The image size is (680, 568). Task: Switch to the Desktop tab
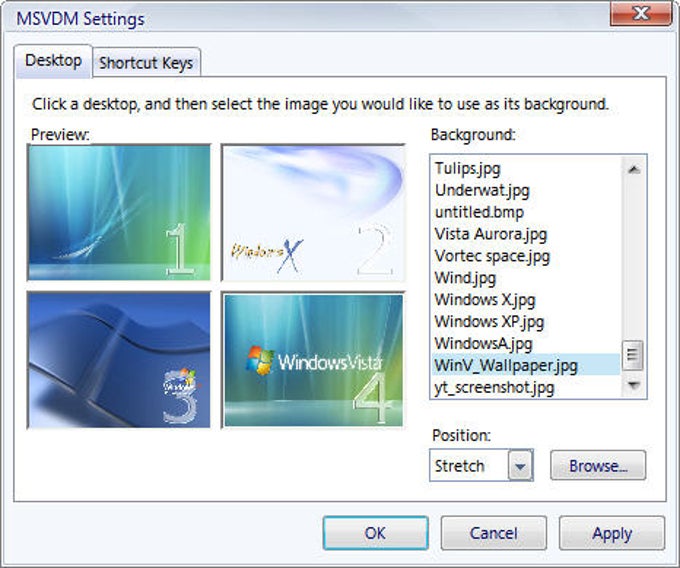tap(53, 61)
